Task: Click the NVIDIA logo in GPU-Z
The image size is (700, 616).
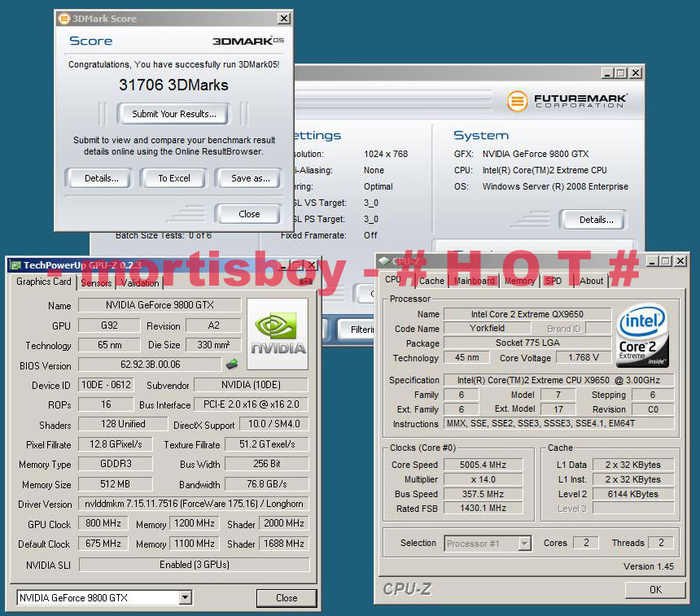Action: (x=278, y=334)
